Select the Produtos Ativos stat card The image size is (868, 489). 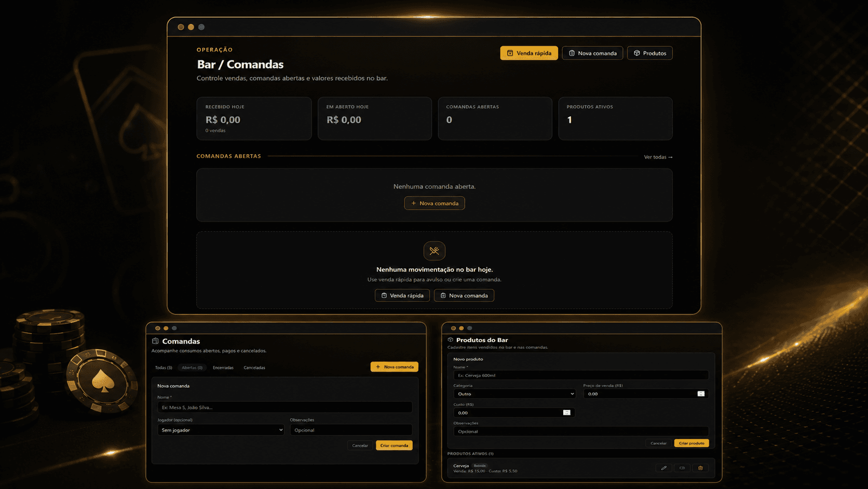click(x=615, y=118)
